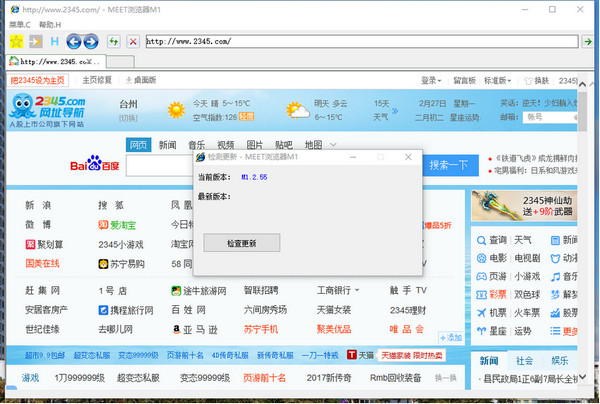Expand the 登录 dropdown
The image size is (600, 404).
431,80
